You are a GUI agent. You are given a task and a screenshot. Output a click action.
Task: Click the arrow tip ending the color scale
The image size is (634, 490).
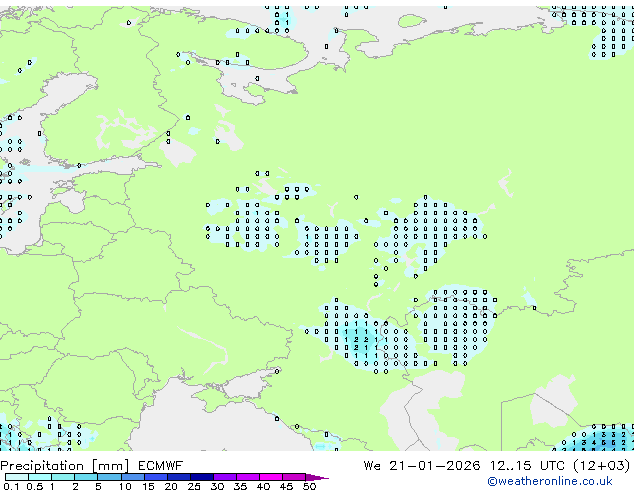click(x=325, y=478)
